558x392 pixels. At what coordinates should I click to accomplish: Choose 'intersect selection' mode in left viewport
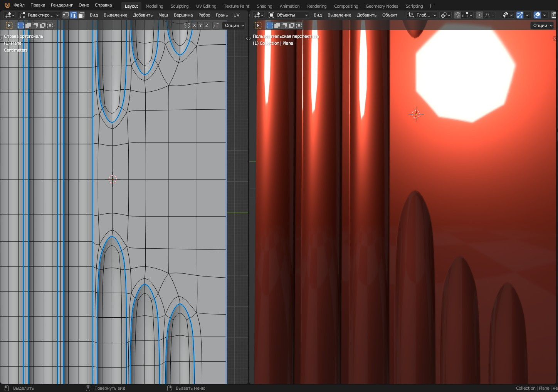(x=50, y=25)
